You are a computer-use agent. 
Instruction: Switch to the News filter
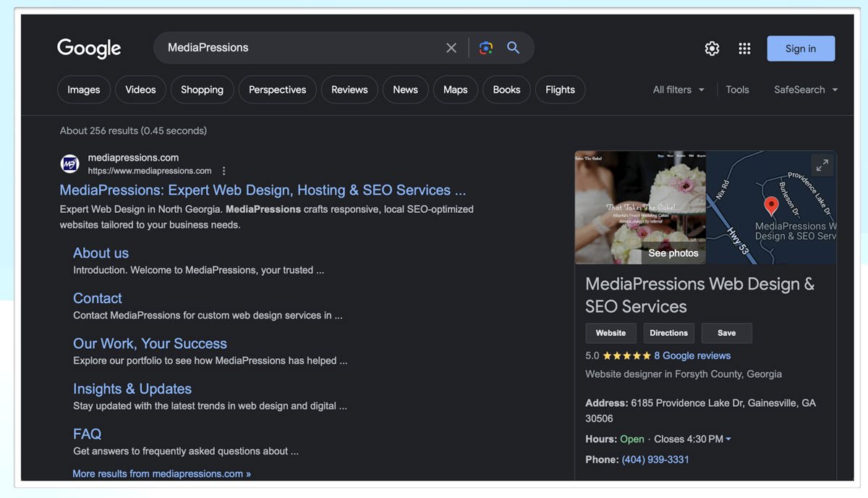click(x=405, y=90)
